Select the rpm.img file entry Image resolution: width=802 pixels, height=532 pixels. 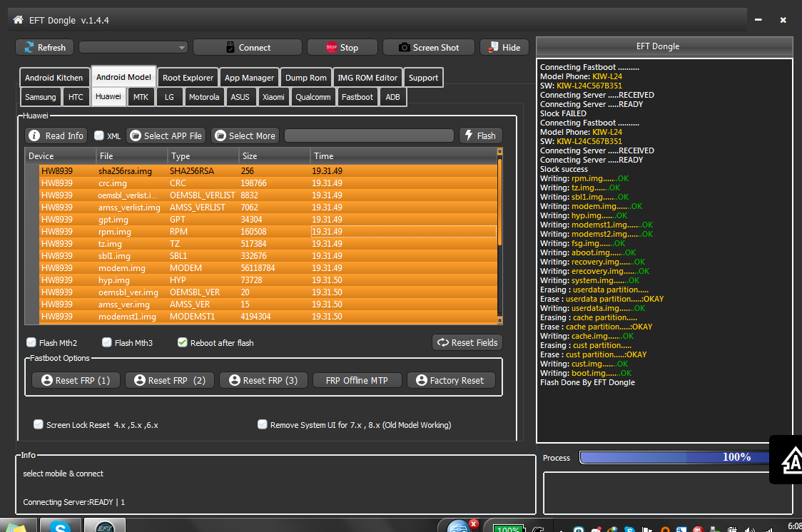click(268, 232)
